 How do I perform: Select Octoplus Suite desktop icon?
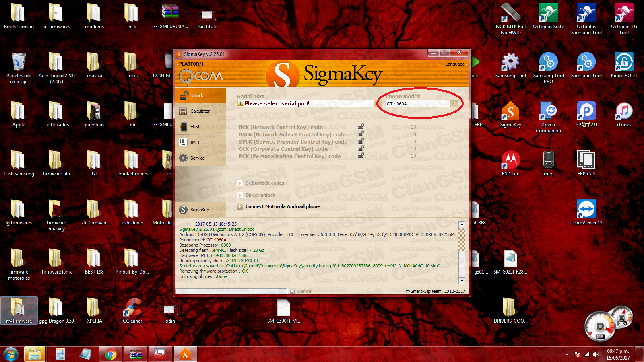[548, 16]
